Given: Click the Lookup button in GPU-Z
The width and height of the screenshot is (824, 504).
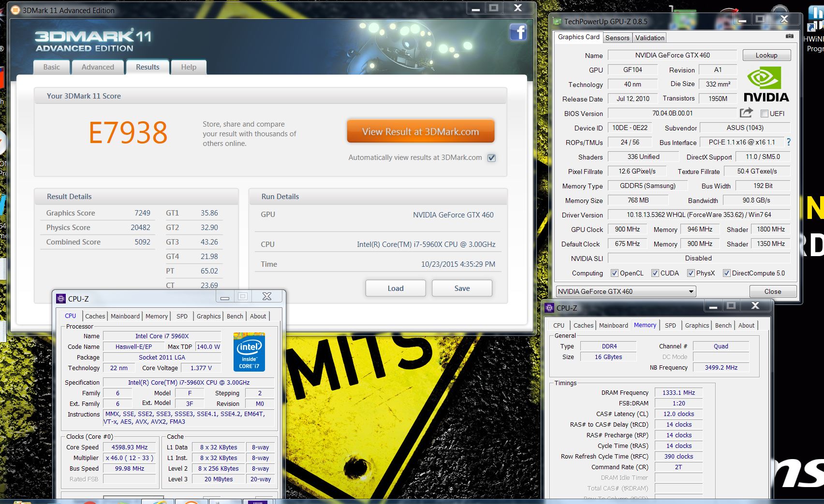Looking at the screenshot, I should point(766,55).
